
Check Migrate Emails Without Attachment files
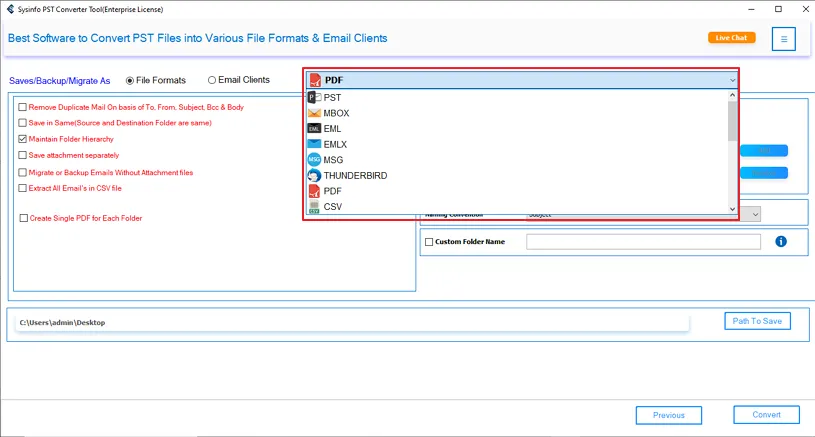(22, 172)
